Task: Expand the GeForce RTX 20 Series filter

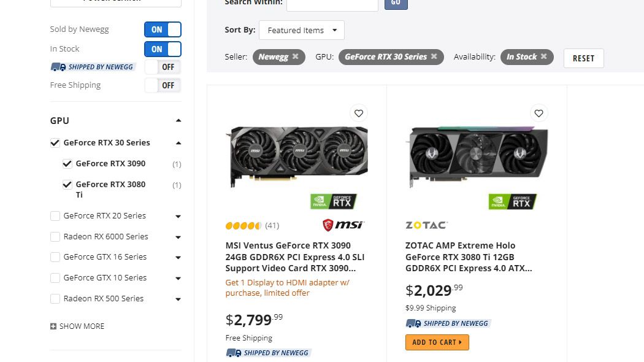Action: (x=178, y=216)
